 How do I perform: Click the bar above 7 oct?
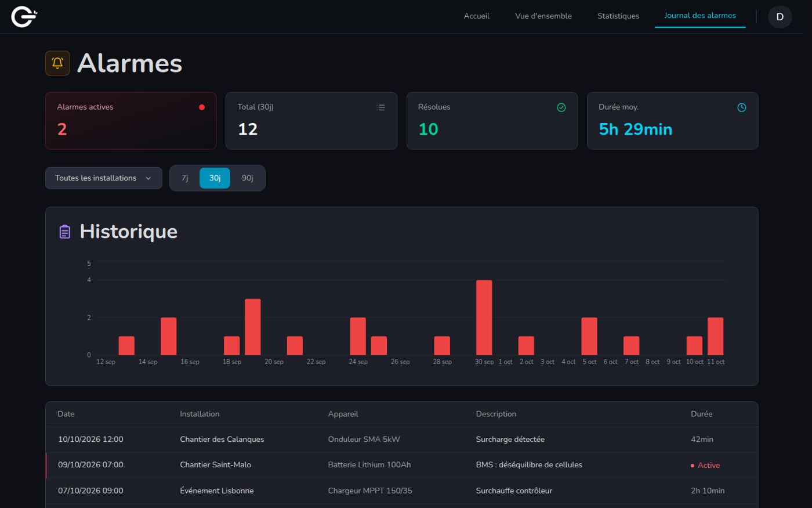(x=632, y=345)
